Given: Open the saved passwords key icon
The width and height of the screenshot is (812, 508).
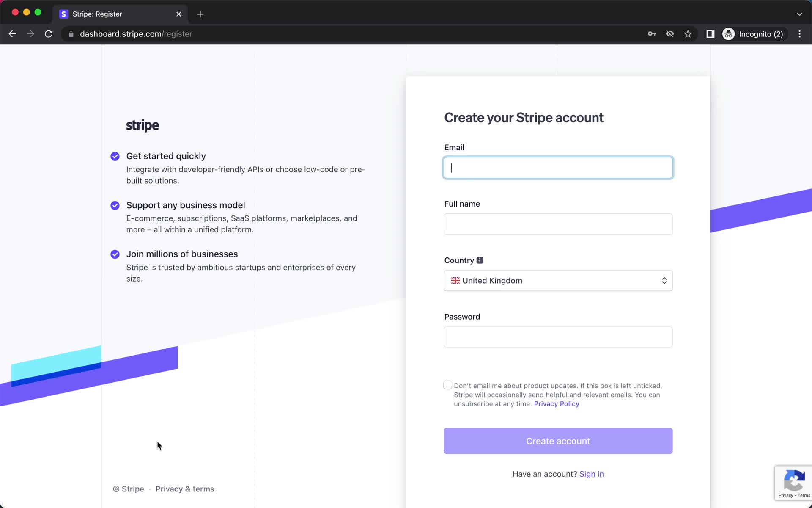Looking at the screenshot, I should [652, 34].
